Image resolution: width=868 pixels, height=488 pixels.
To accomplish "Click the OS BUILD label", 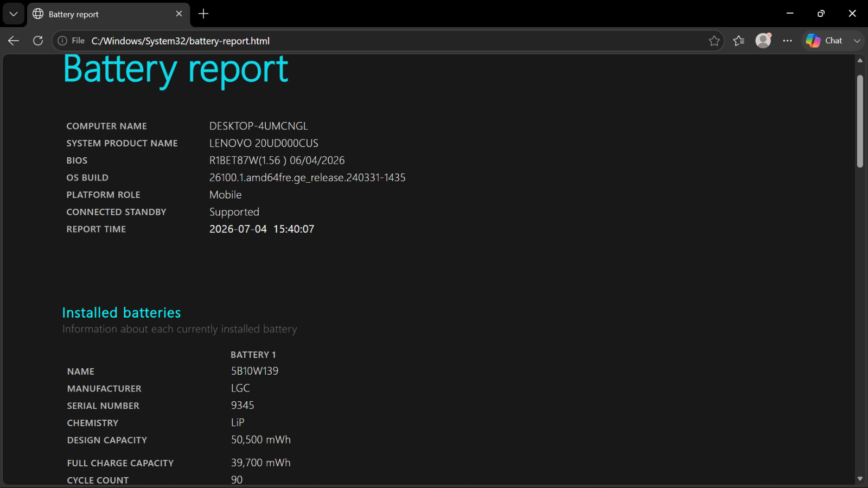I will pos(87,178).
